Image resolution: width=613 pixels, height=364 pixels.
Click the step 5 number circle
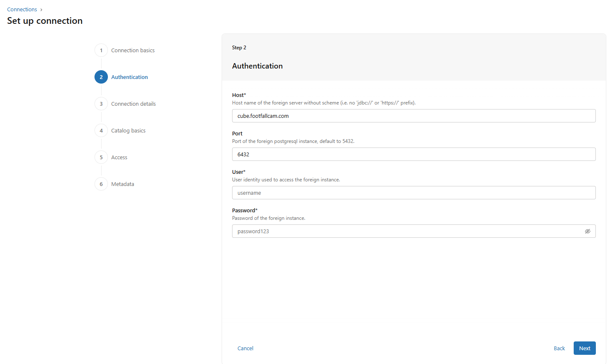101,157
